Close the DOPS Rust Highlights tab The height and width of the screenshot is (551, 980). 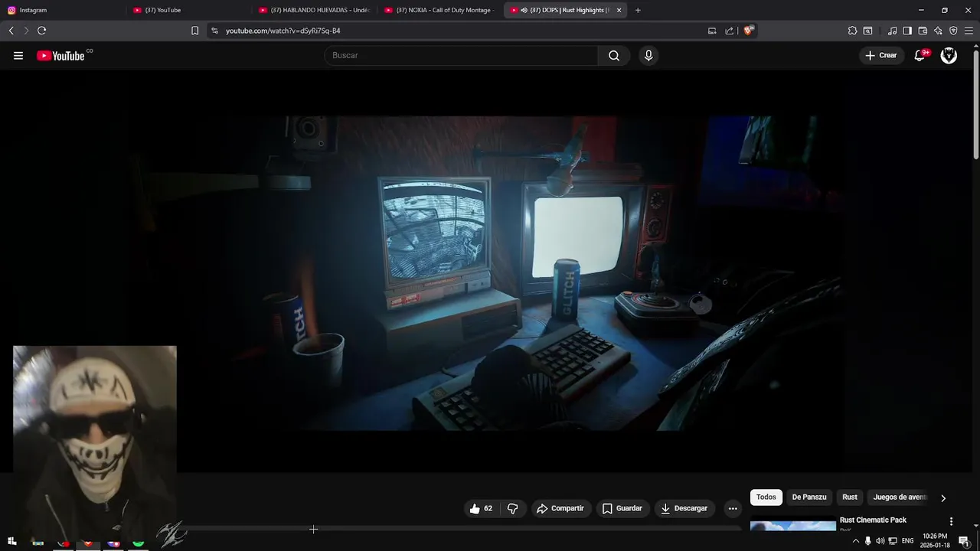coord(619,10)
